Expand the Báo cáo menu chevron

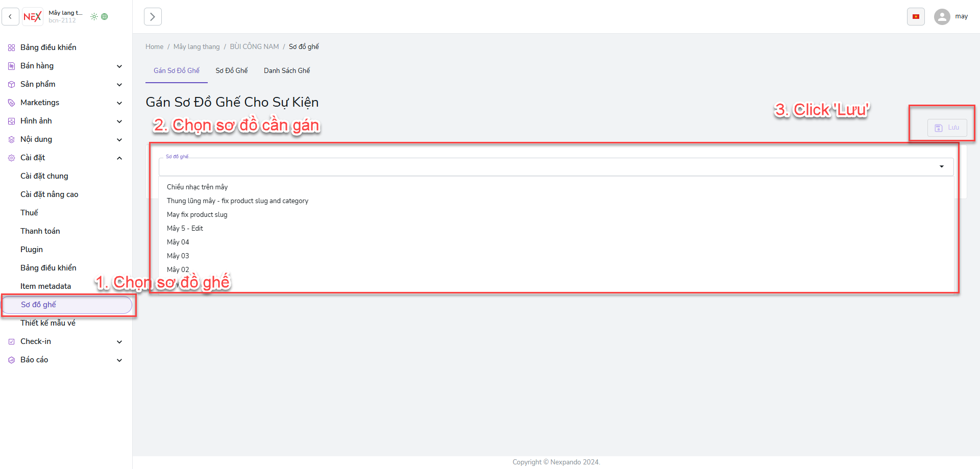click(119, 360)
